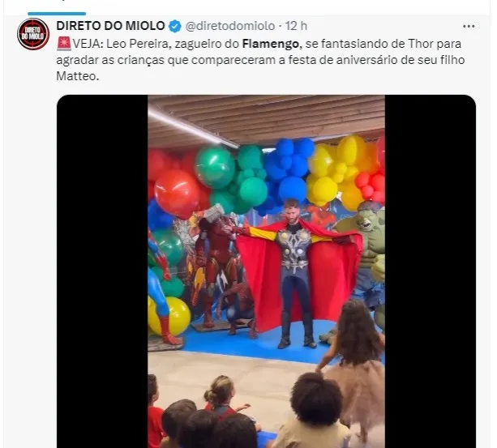Visit the @diretodomiolo handle link
Viewport: 497px width, 448px height.
(229, 26)
